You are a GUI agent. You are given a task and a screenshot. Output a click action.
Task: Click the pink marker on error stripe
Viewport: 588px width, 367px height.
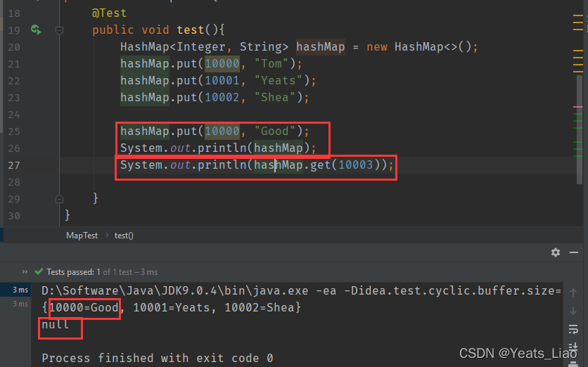pyautogui.click(x=577, y=106)
